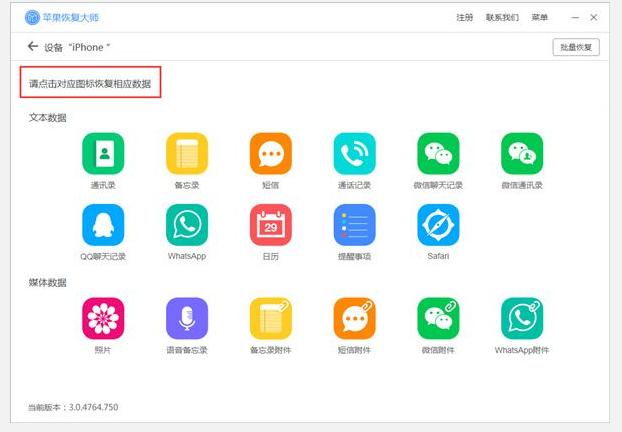The height and width of the screenshot is (432, 622).
Task: Choose the 短信附件 message attachments icon
Action: (354, 319)
